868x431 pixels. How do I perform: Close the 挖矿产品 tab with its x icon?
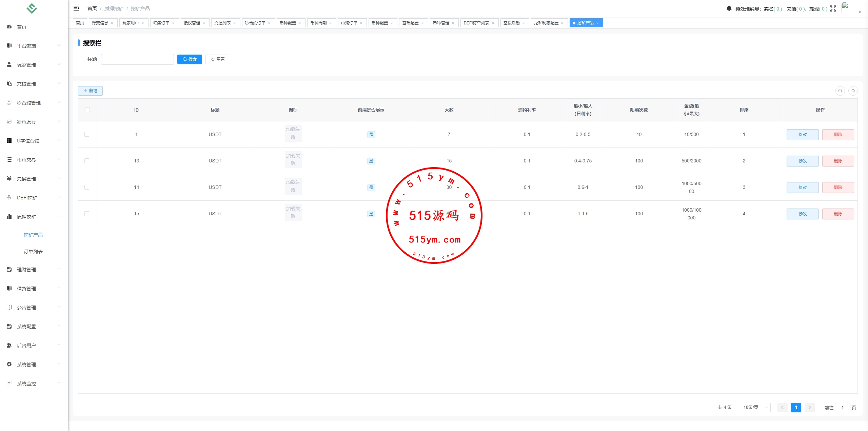(x=597, y=23)
